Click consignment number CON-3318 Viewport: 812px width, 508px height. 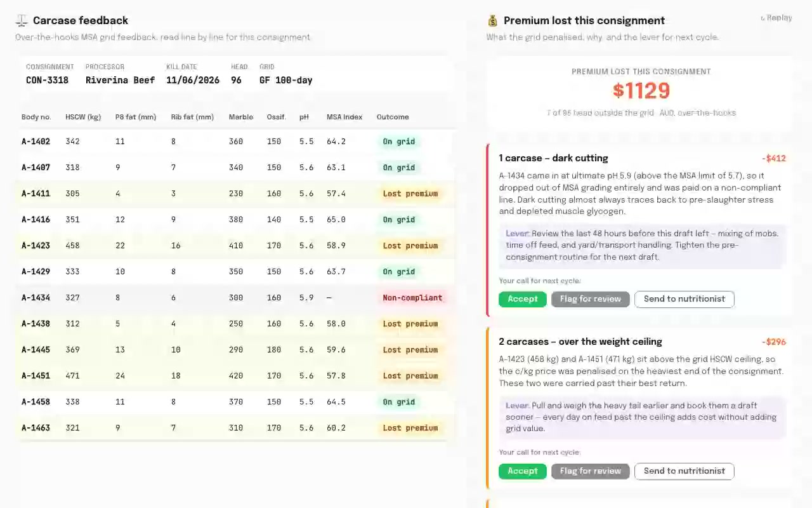(47, 80)
